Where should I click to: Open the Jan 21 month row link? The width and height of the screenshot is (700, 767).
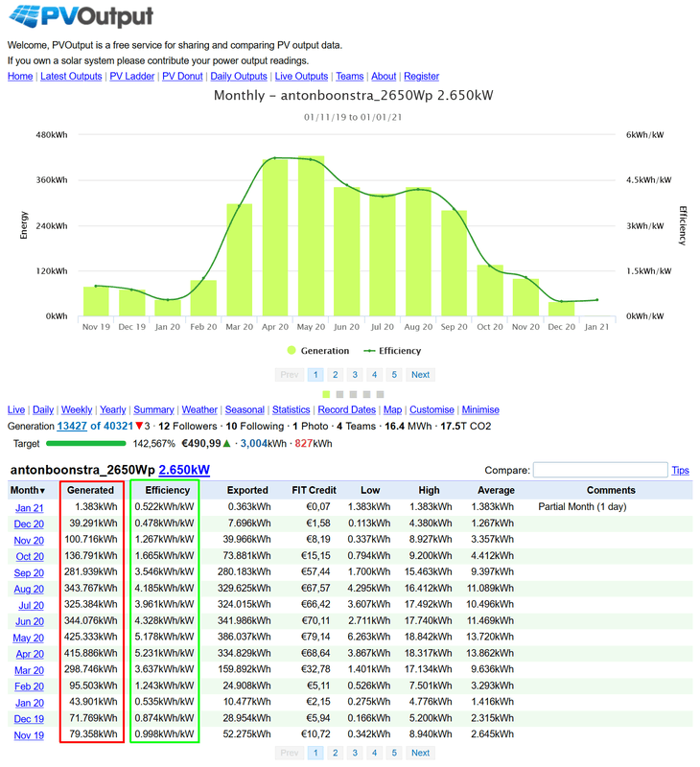tap(30, 508)
